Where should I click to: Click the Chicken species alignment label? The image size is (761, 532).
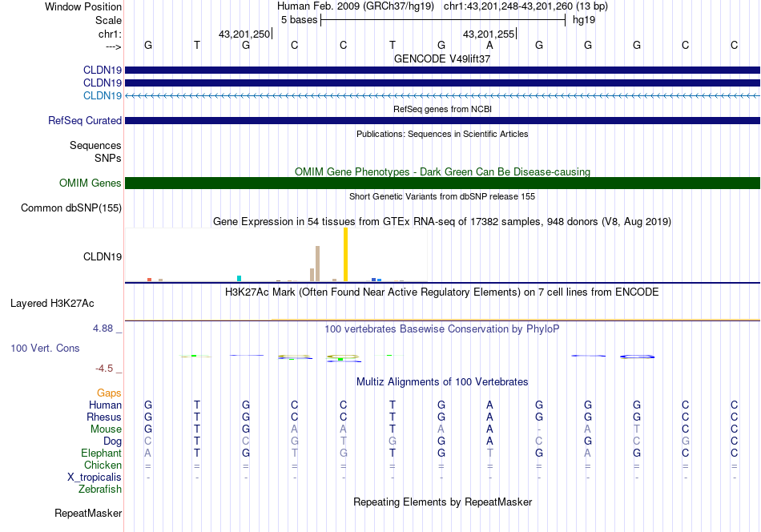click(103, 465)
